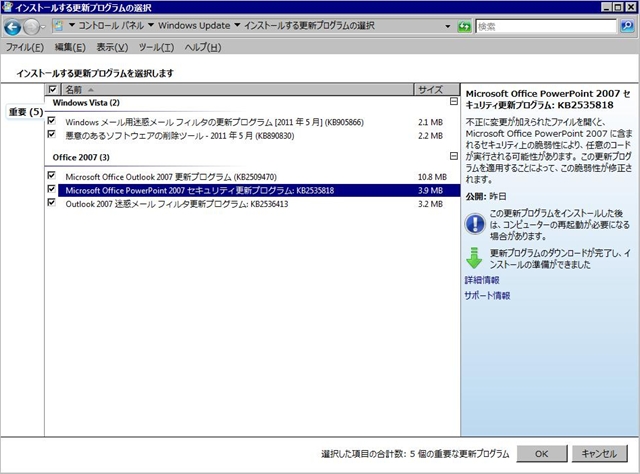
Task: Click Windows Update in the breadcrumb
Action: click(x=194, y=25)
